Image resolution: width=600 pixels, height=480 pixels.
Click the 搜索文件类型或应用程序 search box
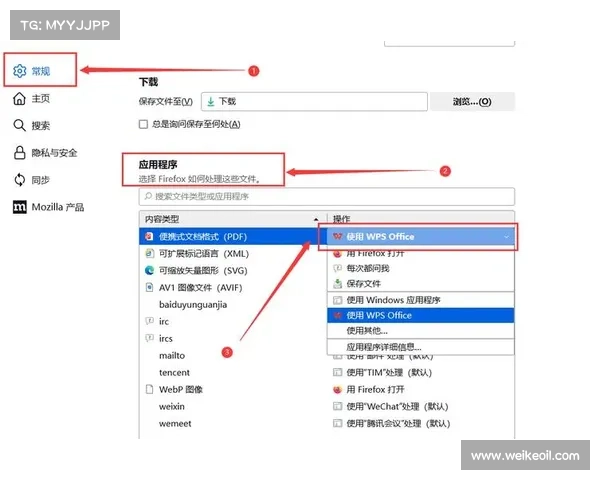(x=326, y=196)
